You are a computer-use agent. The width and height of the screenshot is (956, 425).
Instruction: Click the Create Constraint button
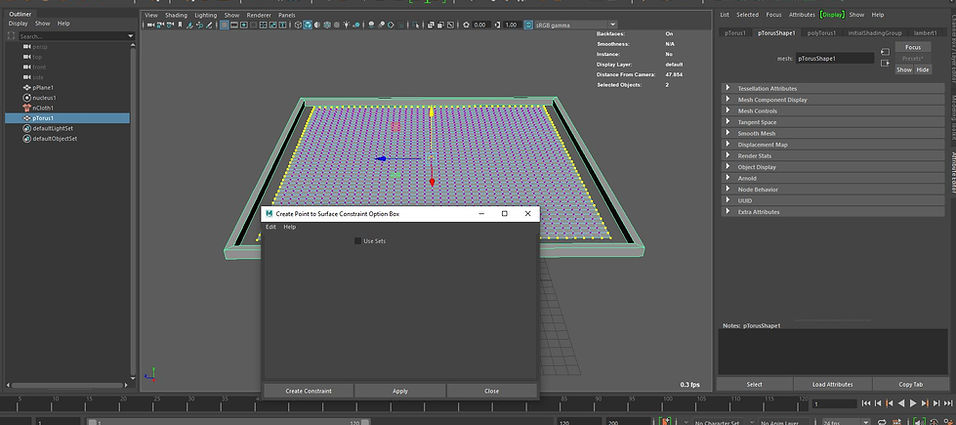[309, 391]
